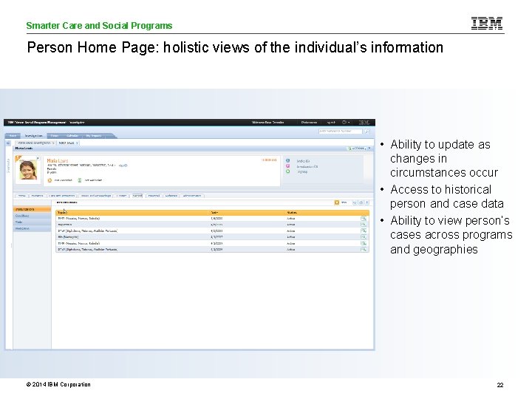Open the Financial navigation tab
This screenshot has width=532, height=399.
(154, 196)
